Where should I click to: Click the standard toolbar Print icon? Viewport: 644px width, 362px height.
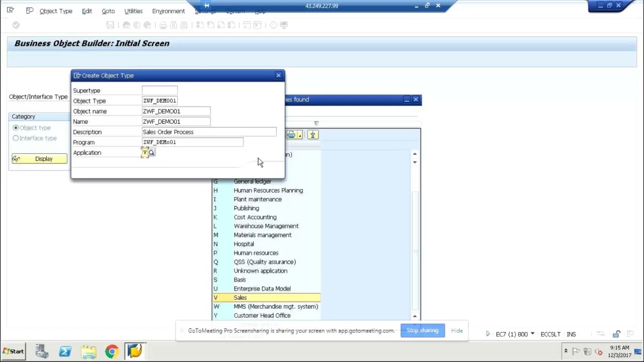point(163,25)
